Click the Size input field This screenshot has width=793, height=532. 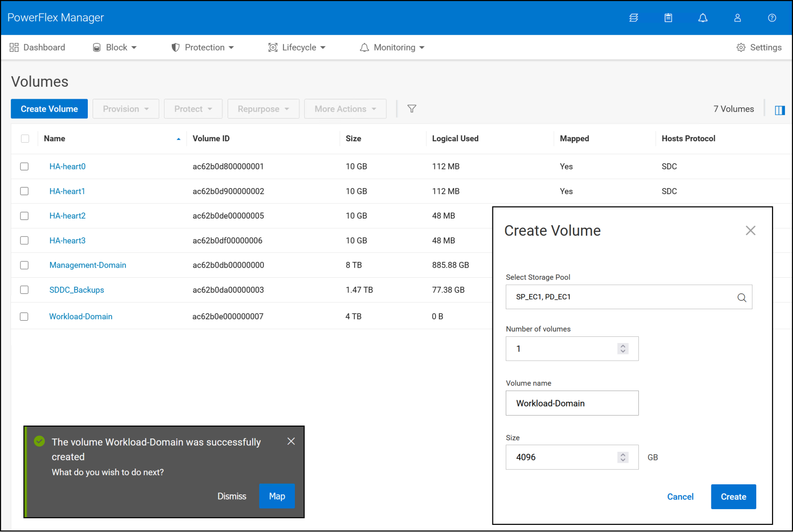click(x=572, y=457)
